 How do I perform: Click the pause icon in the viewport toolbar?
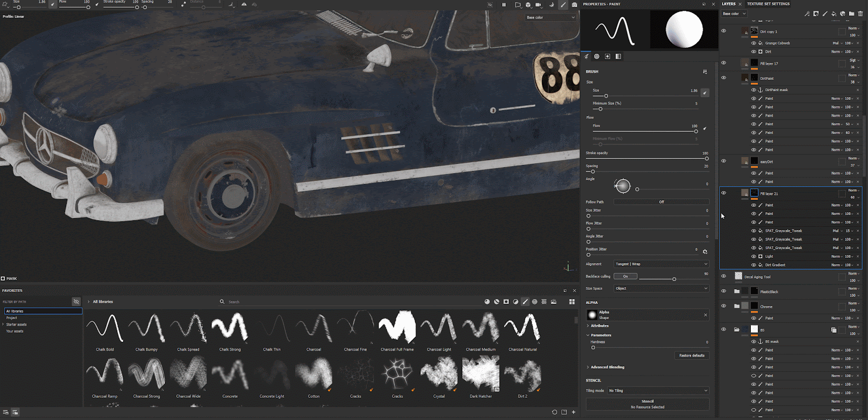click(504, 5)
